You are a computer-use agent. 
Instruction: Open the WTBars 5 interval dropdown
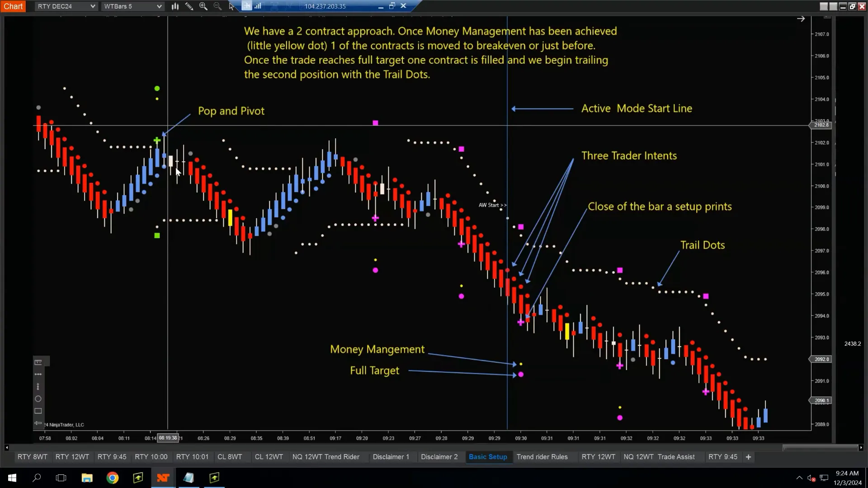coord(132,6)
